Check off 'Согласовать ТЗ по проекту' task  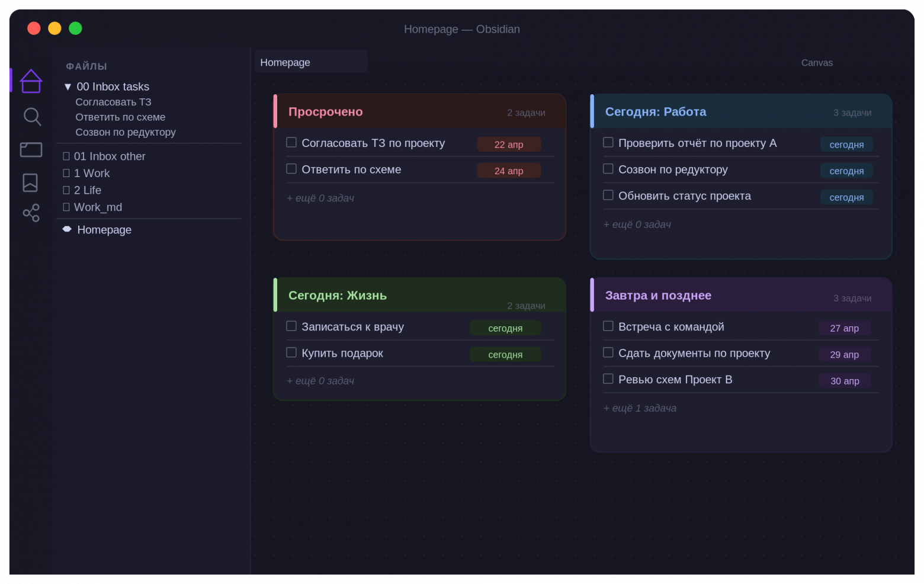[291, 143]
